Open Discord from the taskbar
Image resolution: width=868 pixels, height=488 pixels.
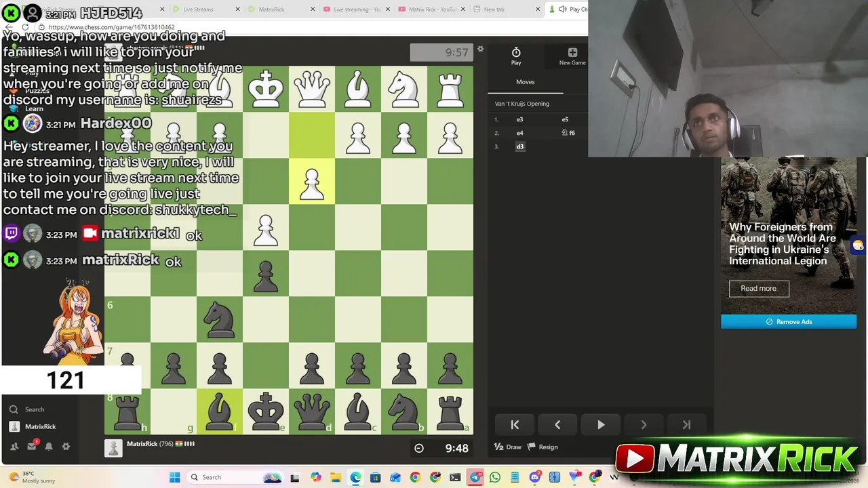pyautogui.click(x=535, y=477)
